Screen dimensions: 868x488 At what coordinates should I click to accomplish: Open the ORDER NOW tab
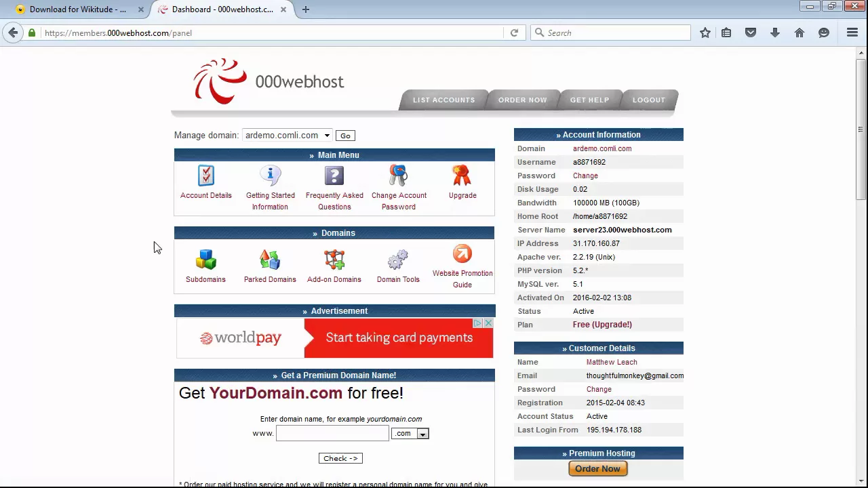522,100
